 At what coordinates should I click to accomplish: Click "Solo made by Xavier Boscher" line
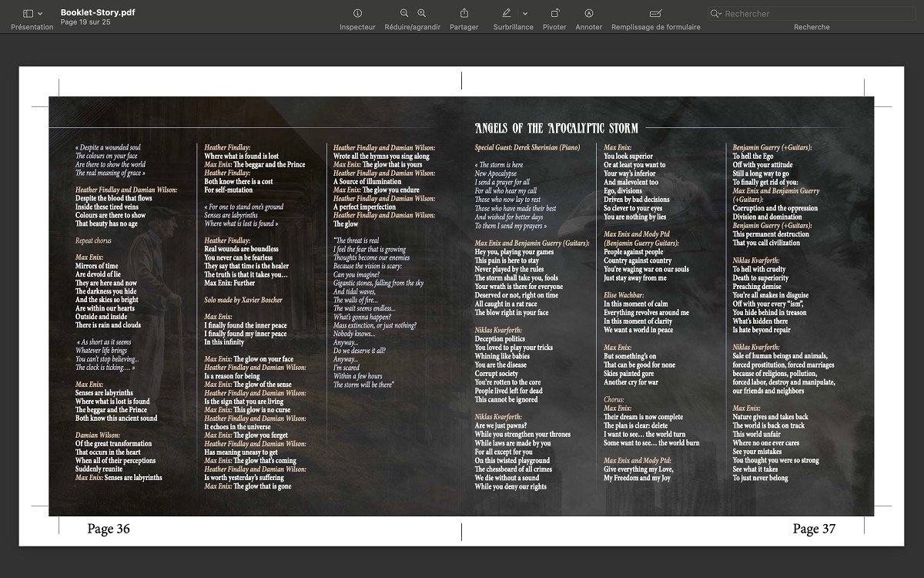243,300
